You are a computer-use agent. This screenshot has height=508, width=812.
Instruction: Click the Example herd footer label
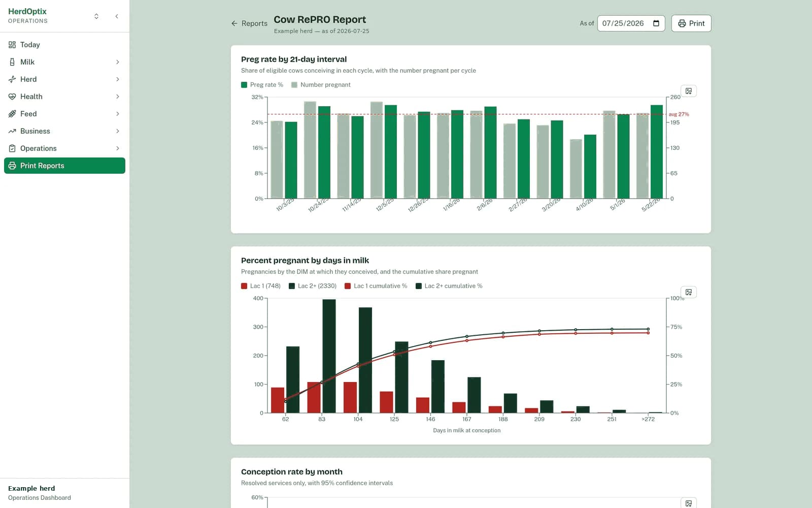[31, 488]
